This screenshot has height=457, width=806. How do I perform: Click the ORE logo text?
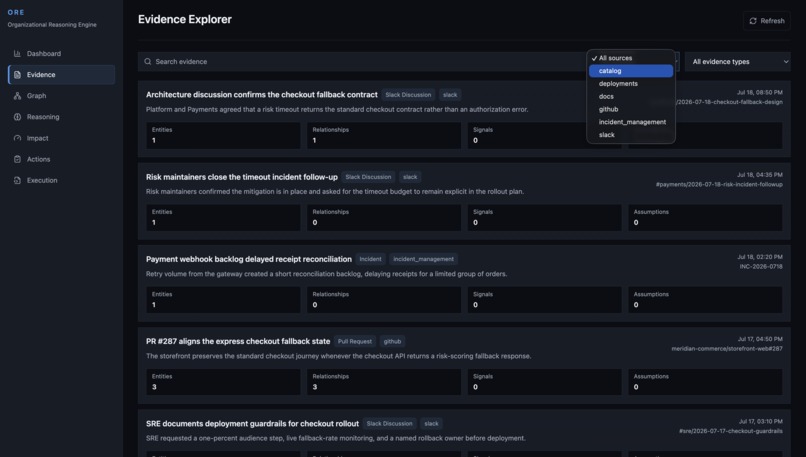click(x=16, y=12)
